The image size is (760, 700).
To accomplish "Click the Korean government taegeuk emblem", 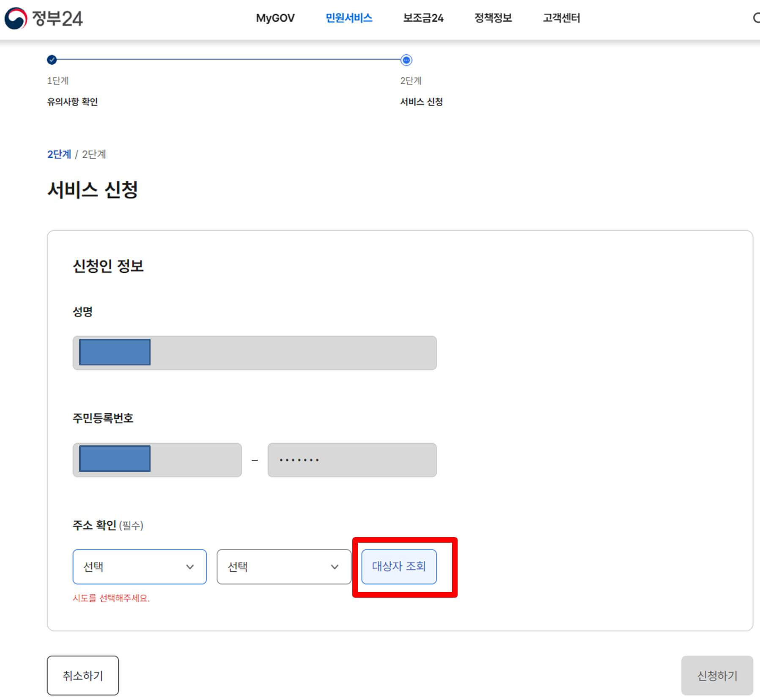I will (x=15, y=19).
